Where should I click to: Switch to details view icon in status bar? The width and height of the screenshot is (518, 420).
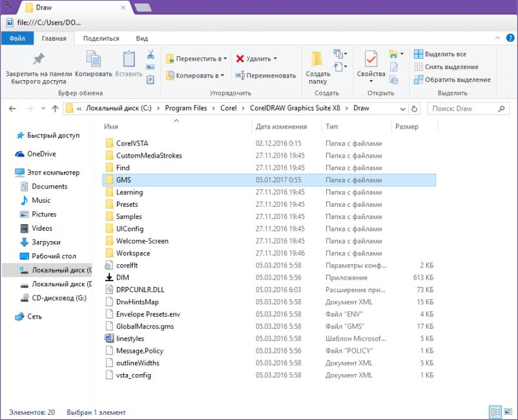495,412
